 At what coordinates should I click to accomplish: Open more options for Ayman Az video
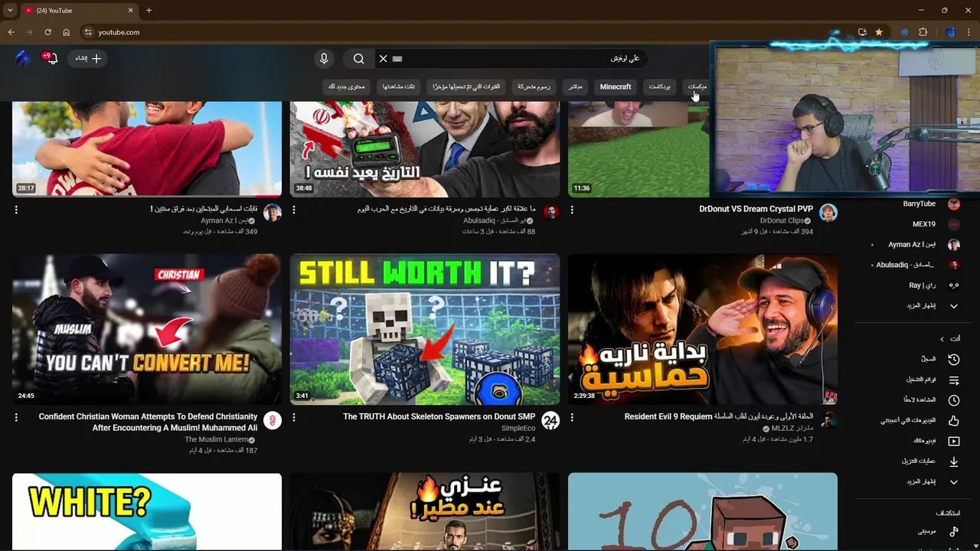pyautogui.click(x=16, y=210)
